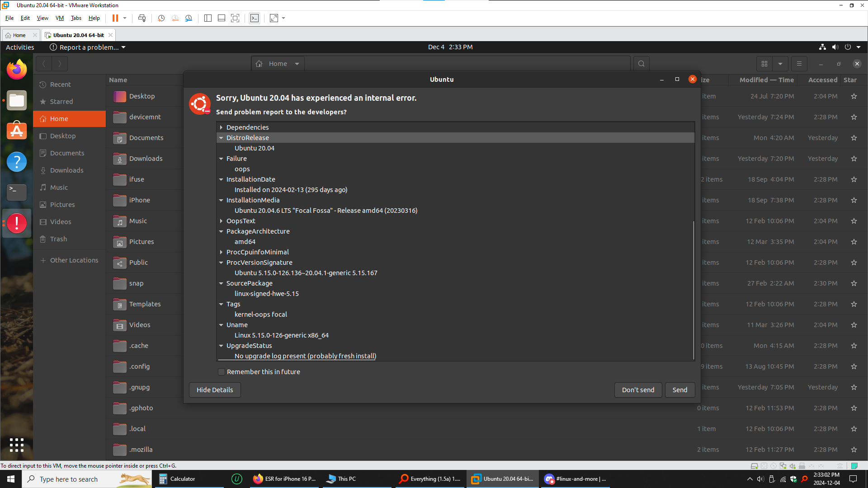Viewport: 868px width, 488px height.
Task: Open Files app in the dock
Action: [x=17, y=100]
